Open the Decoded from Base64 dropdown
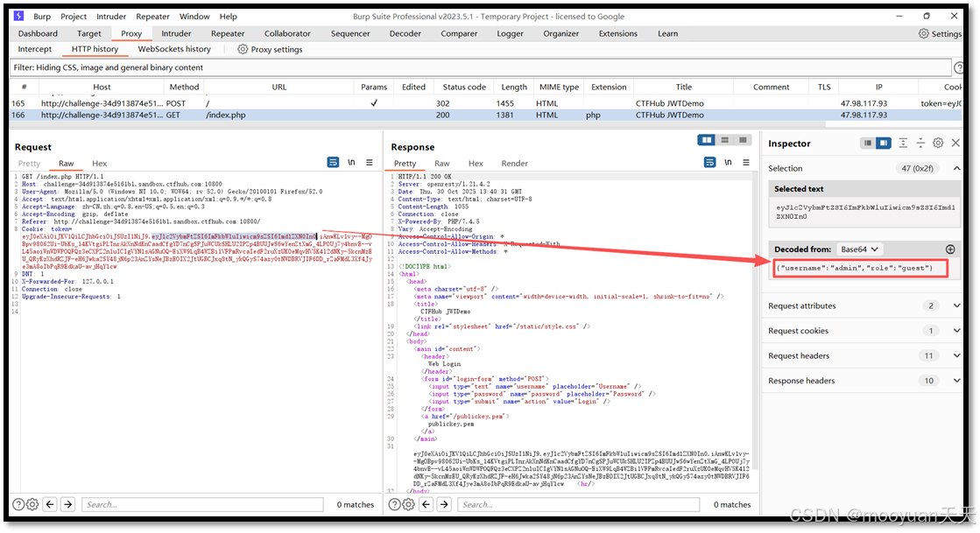This screenshot has width=980, height=533. 859,249
